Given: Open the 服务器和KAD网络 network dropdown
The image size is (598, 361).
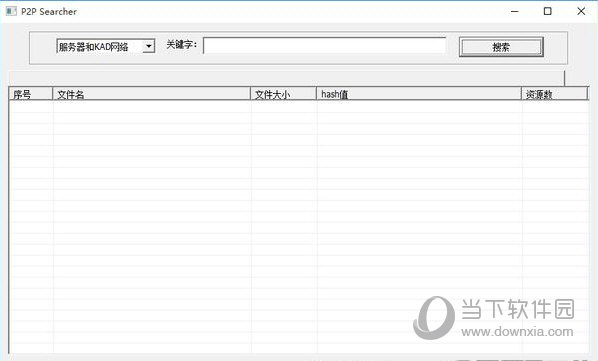Looking at the screenshot, I should point(106,47).
